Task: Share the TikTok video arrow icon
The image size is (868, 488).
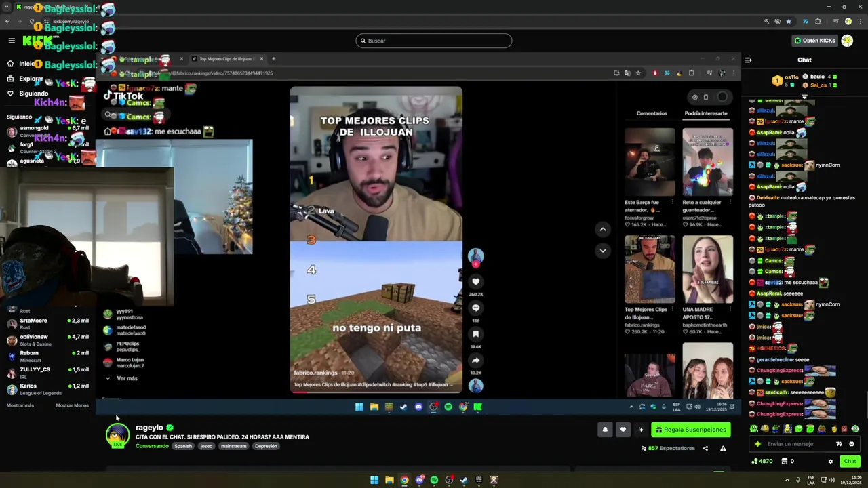Action: (x=476, y=360)
